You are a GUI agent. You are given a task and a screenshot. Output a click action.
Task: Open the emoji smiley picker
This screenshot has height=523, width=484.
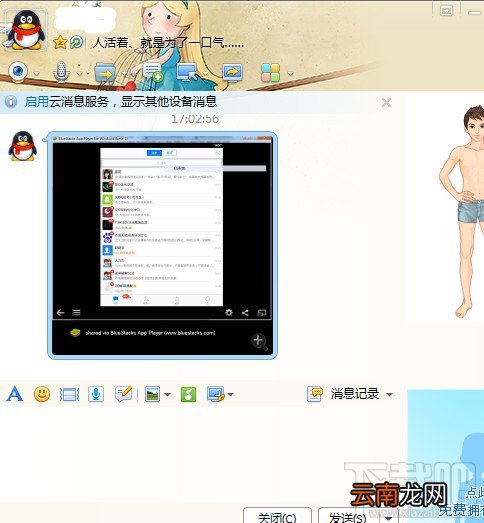click(x=42, y=394)
